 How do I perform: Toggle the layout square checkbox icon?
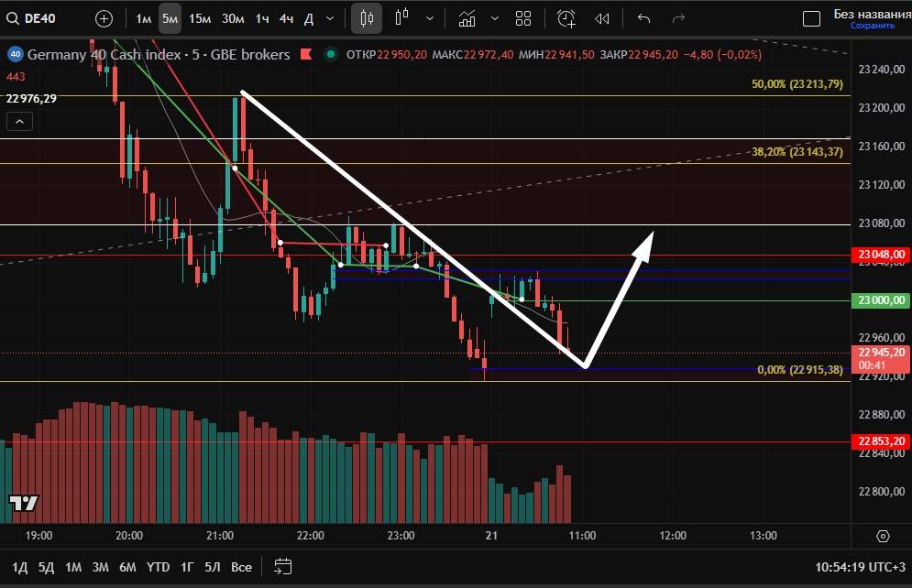point(811,18)
